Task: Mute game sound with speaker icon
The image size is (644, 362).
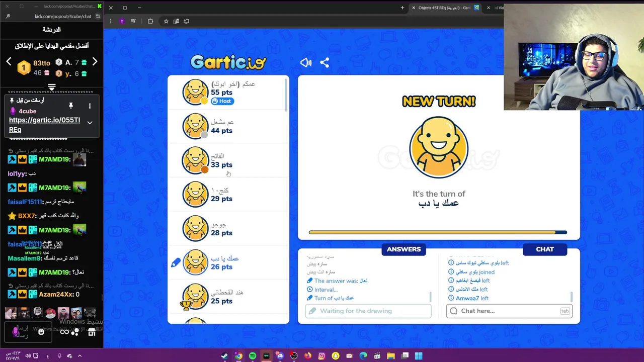Action: click(306, 63)
